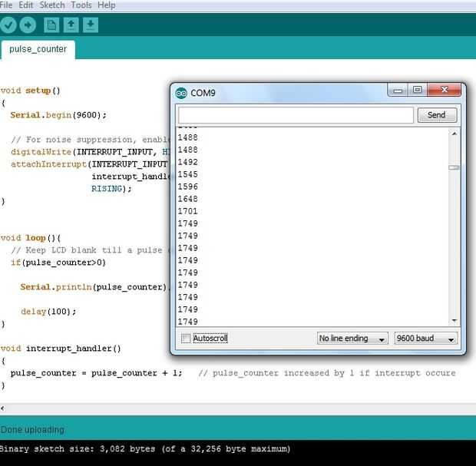Maximize the COM9 window
The height and width of the screenshot is (466, 476).
click(418, 90)
